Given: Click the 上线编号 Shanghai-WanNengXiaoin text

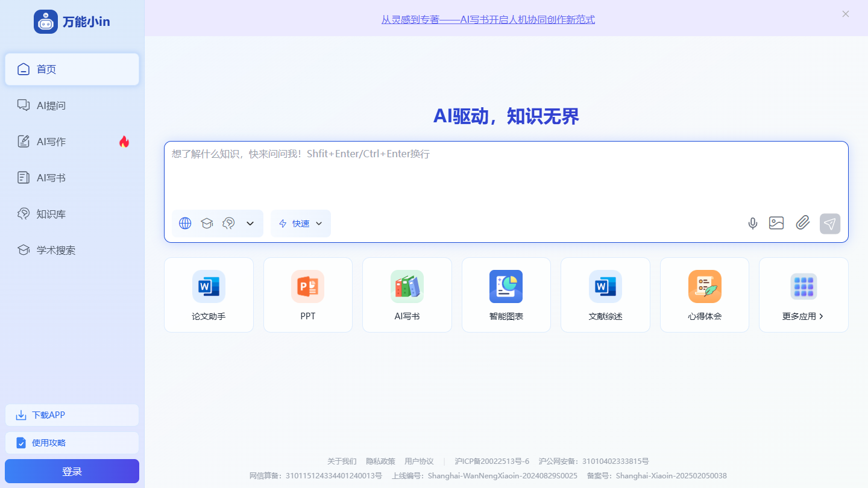Looking at the screenshot, I should [x=485, y=476].
